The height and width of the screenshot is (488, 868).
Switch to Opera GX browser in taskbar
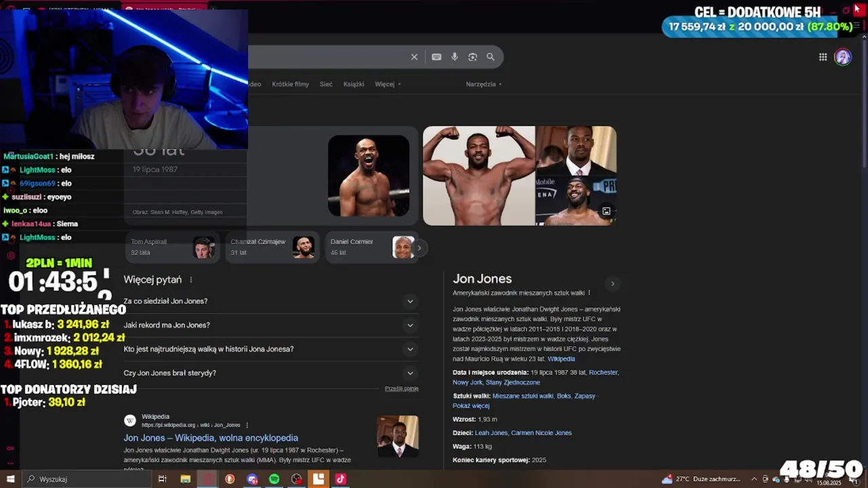208,479
